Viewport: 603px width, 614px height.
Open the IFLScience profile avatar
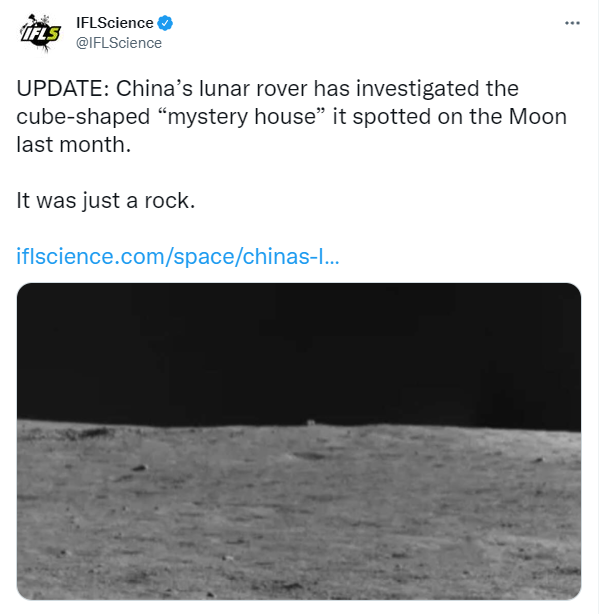(41, 33)
